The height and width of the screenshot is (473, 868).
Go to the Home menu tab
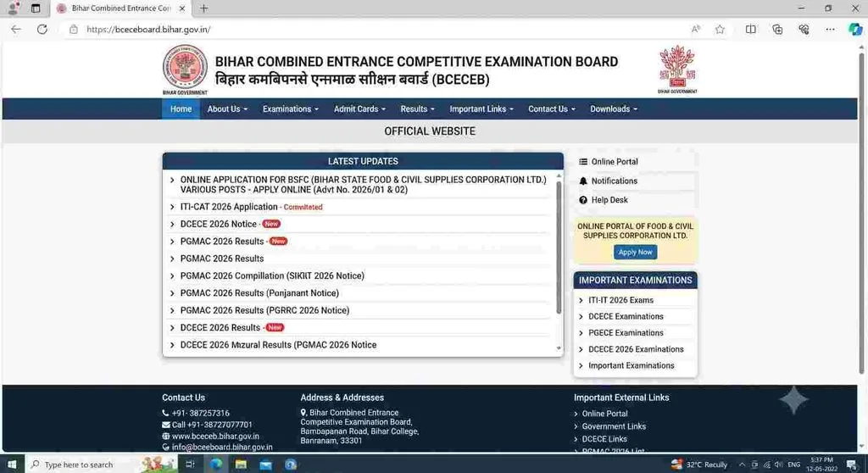(x=181, y=109)
